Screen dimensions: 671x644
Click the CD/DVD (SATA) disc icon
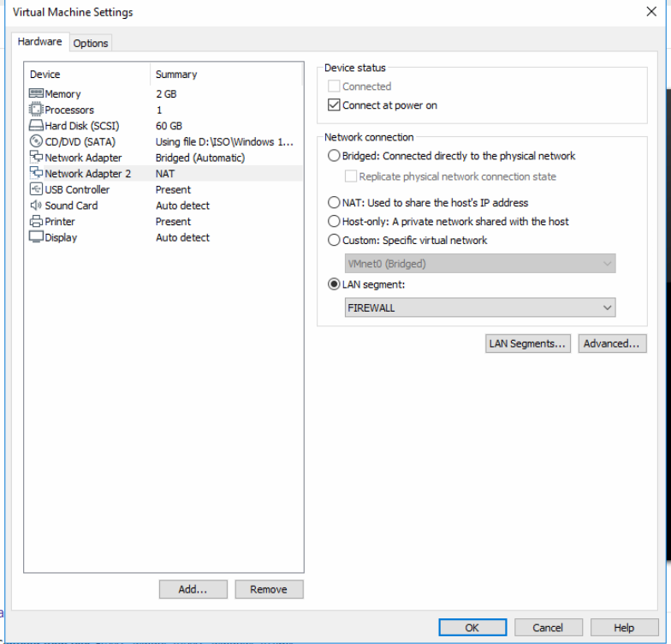click(36, 140)
